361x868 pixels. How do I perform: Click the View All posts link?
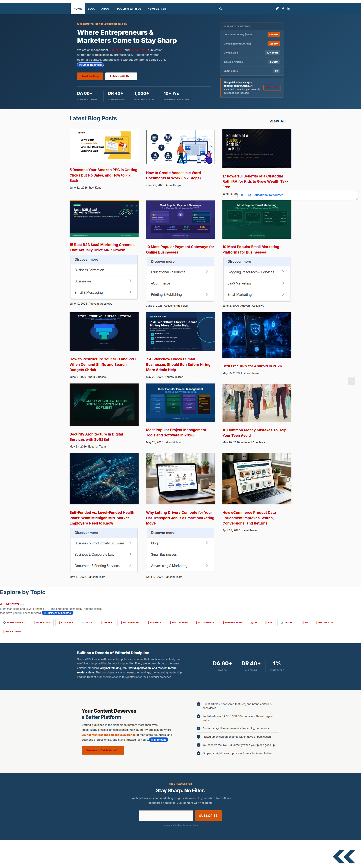pos(277,121)
